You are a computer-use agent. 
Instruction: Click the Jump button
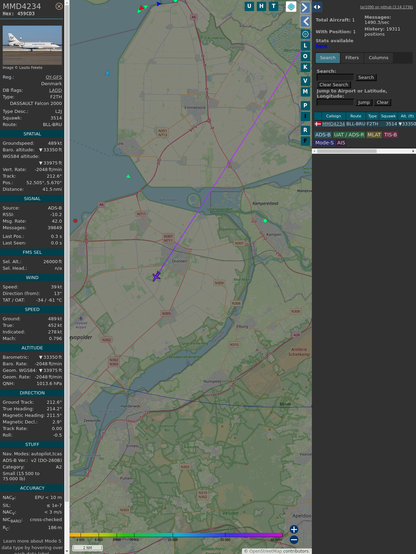tap(364, 102)
